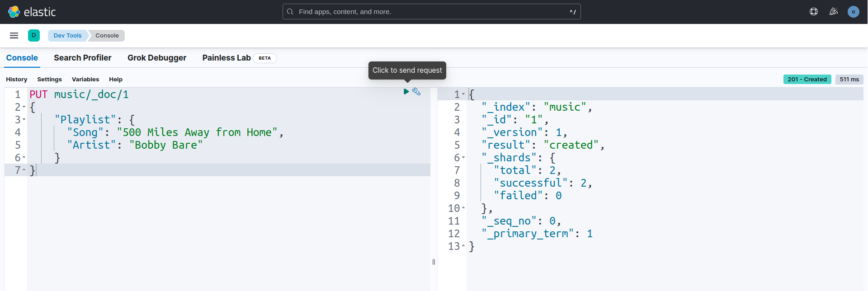
Task: Collapse the fold arrow on editor line 2
Action: coord(24,107)
